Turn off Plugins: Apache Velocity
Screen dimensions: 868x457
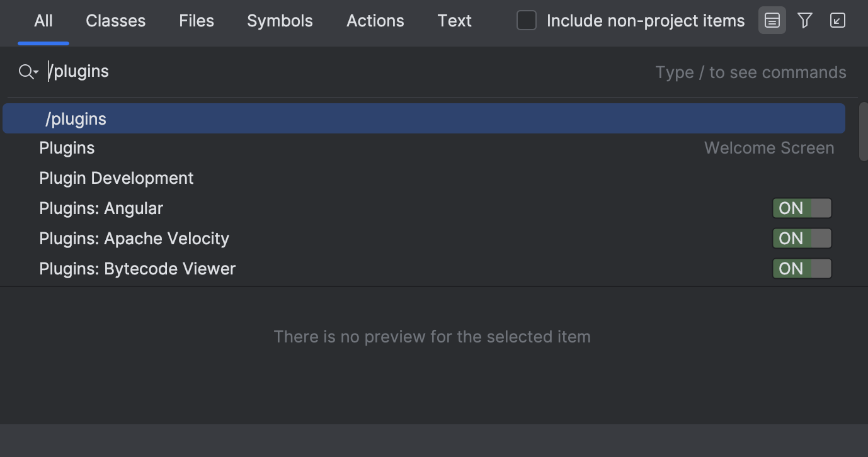[x=802, y=238]
